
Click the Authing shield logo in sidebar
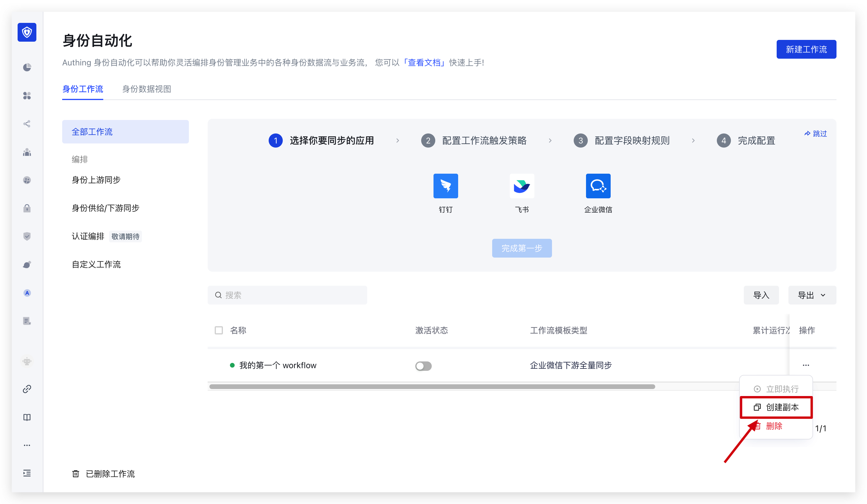click(x=27, y=32)
